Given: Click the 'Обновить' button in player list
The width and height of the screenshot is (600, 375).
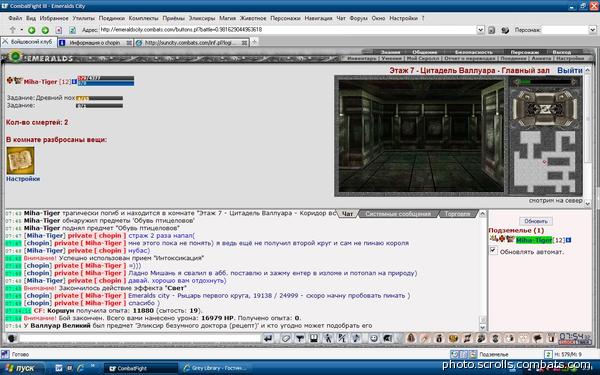Looking at the screenshot, I should coord(536,221).
